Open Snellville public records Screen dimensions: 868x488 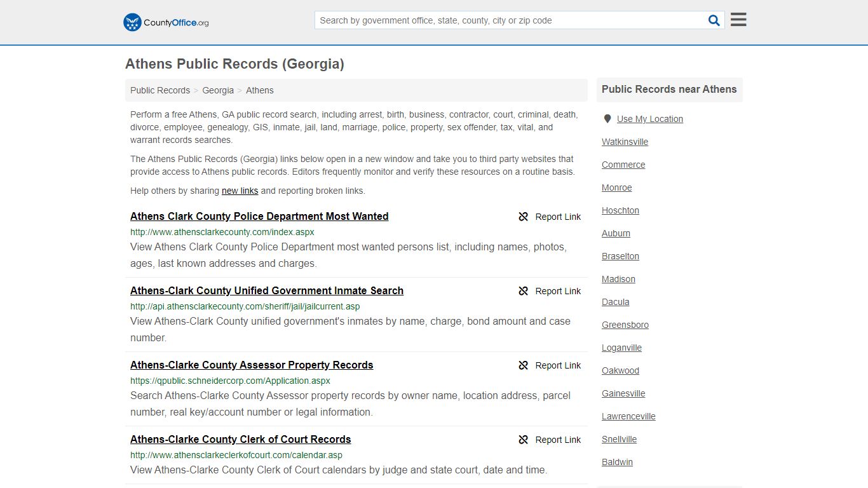pos(619,439)
